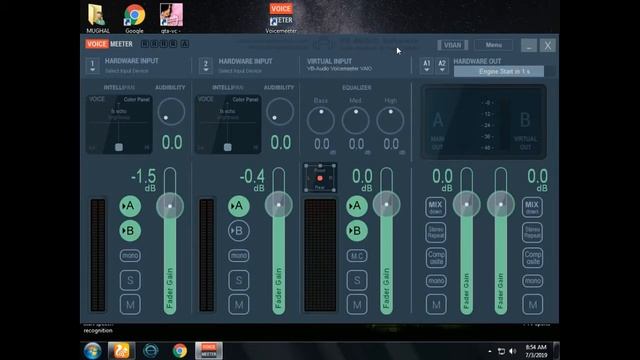Click Engine Start status bar
This screenshot has width=640, height=360.
tap(499, 71)
